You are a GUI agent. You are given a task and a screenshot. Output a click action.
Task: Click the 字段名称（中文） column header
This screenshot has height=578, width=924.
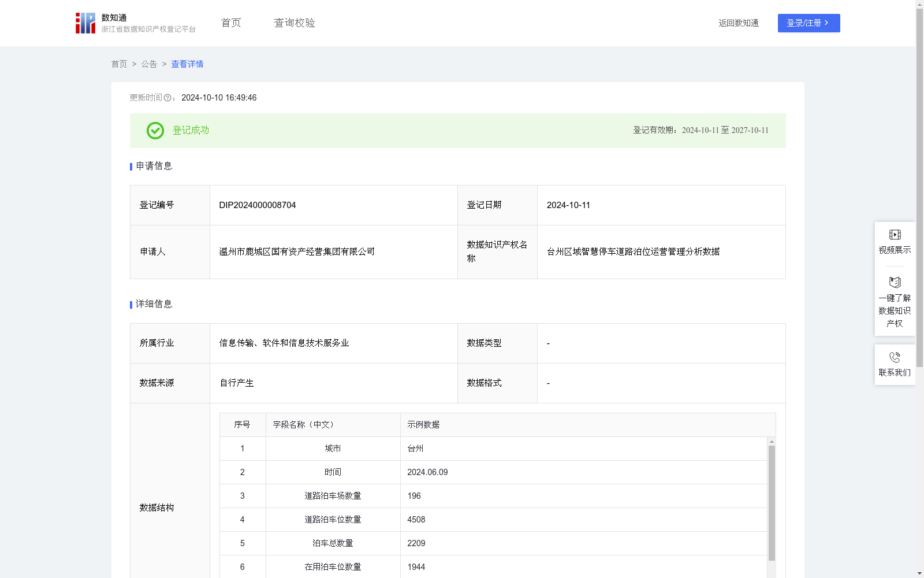pos(333,425)
